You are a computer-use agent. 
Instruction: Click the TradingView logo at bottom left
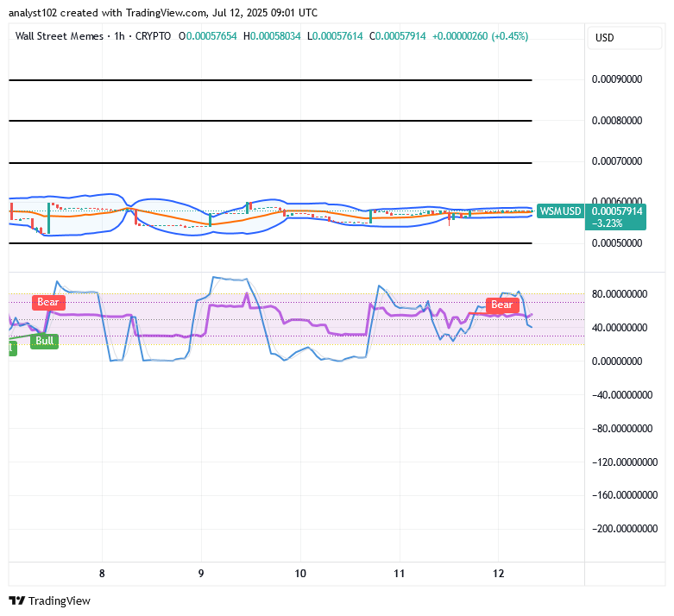[49, 600]
